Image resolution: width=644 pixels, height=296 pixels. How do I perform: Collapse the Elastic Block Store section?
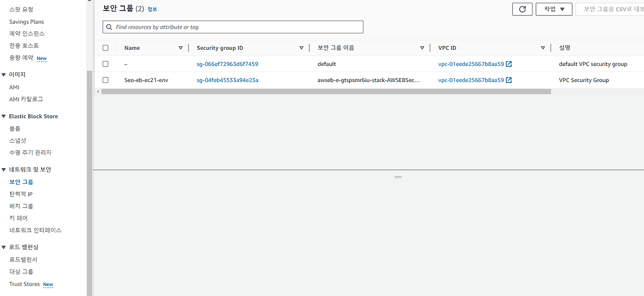point(5,116)
